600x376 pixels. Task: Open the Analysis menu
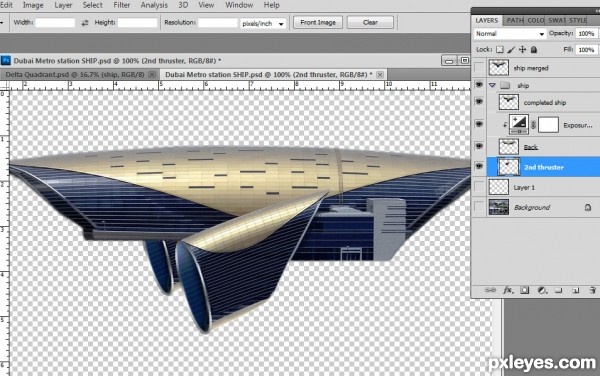(x=154, y=5)
